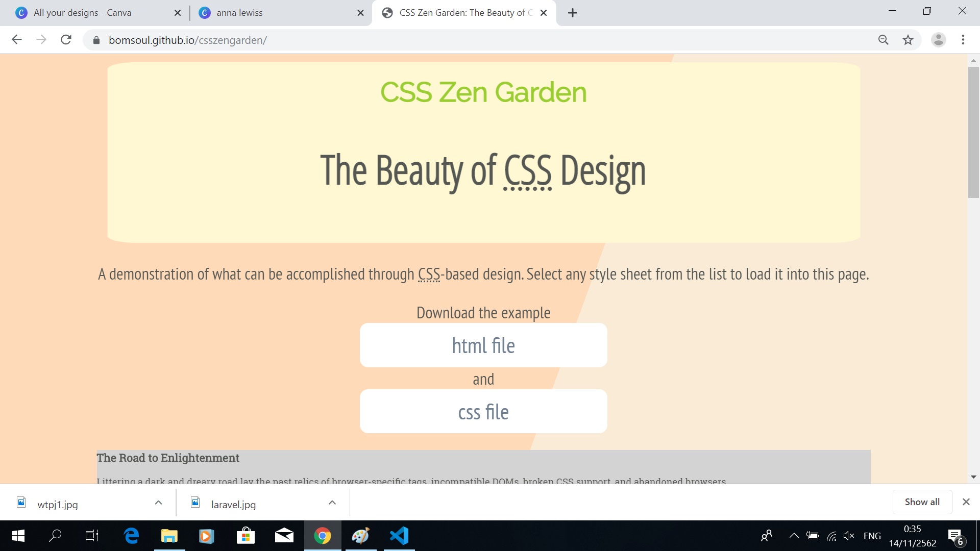Click the 'Download the example' text
The width and height of the screenshot is (980, 551).
point(483,313)
